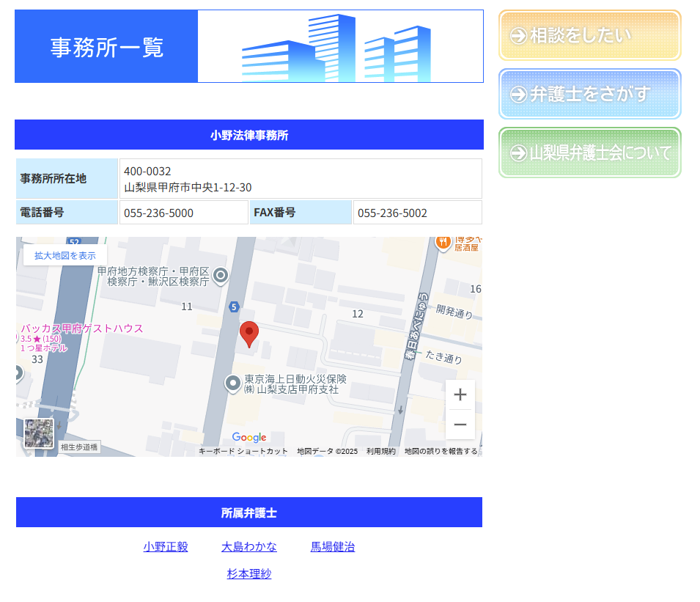Click the 甲府地方検察庁 map marker icon

[x=221, y=276]
